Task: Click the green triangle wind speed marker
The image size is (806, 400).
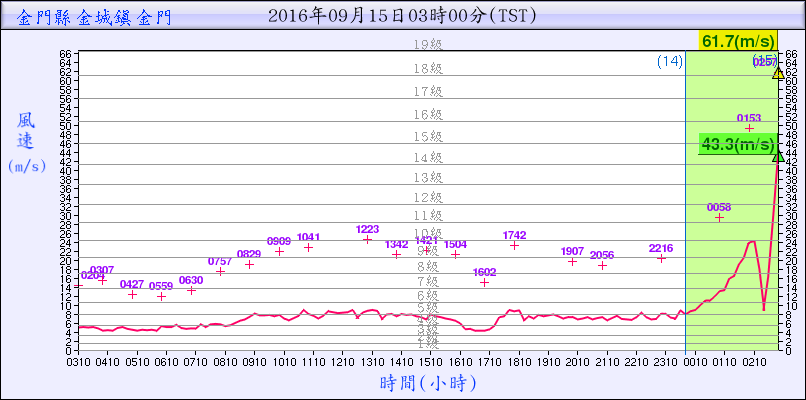Action: coord(778,154)
